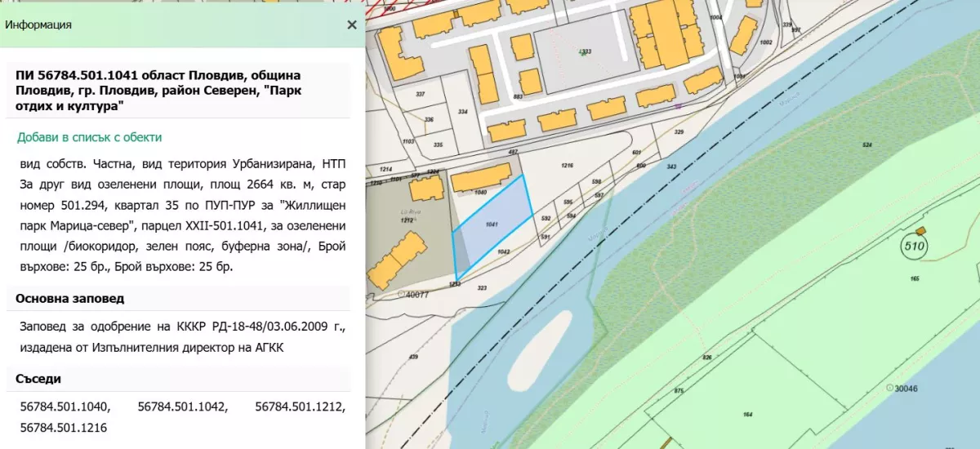This screenshot has width=980, height=449.
Task: Select parcel 334 on the map
Action: tap(463, 111)
